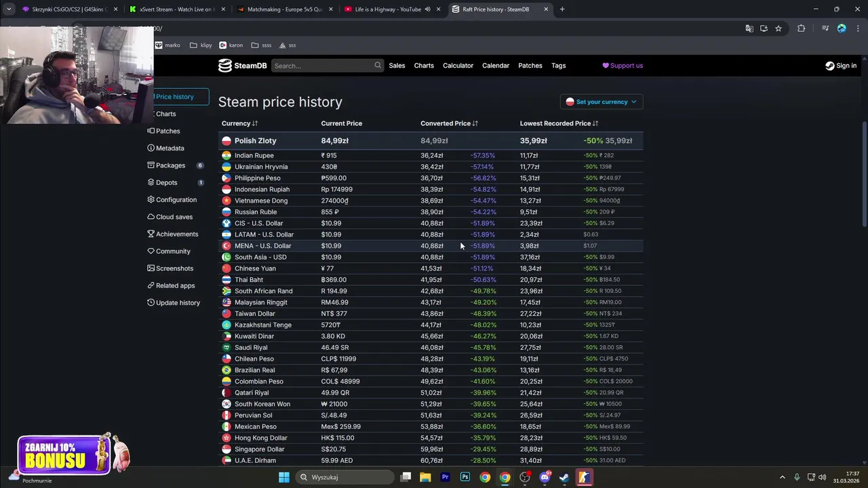Open Calendar in SteamDB navigation

(x=495, y=66)
